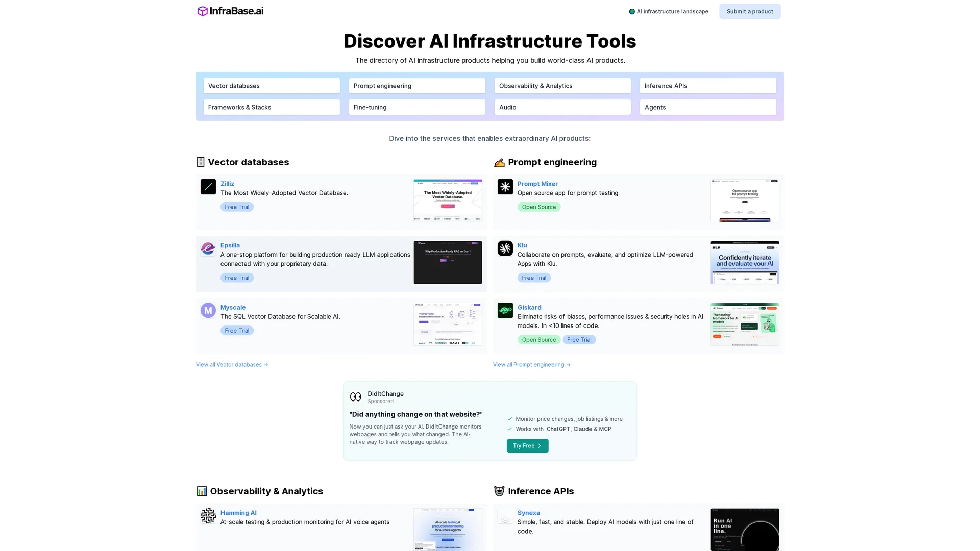
Task: Click the Klu logo icon
Action: [505, 248]
